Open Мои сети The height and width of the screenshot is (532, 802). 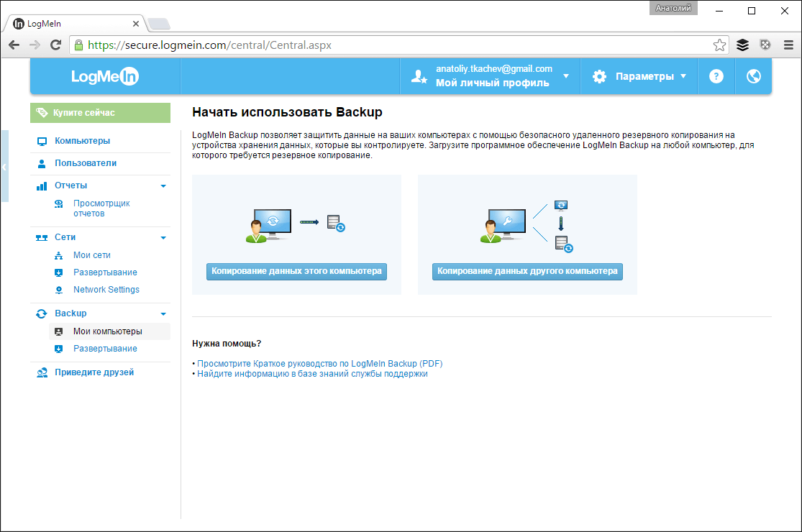point(91,255)
